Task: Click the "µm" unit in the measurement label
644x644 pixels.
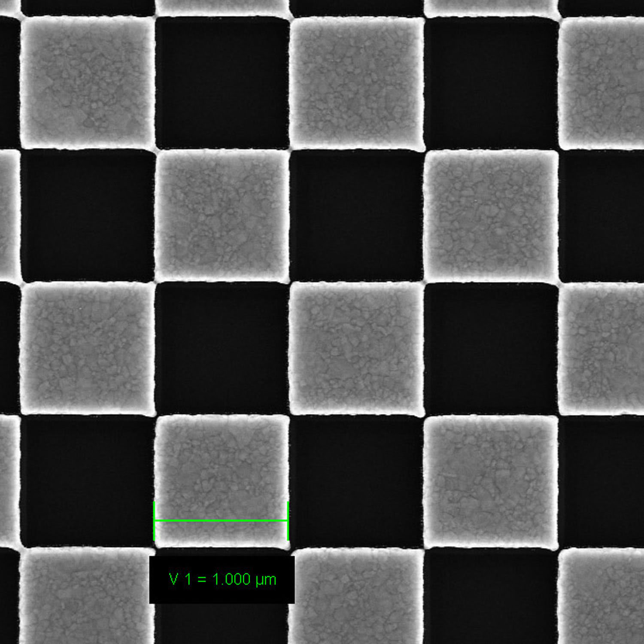Action: [x=266, y=580]
